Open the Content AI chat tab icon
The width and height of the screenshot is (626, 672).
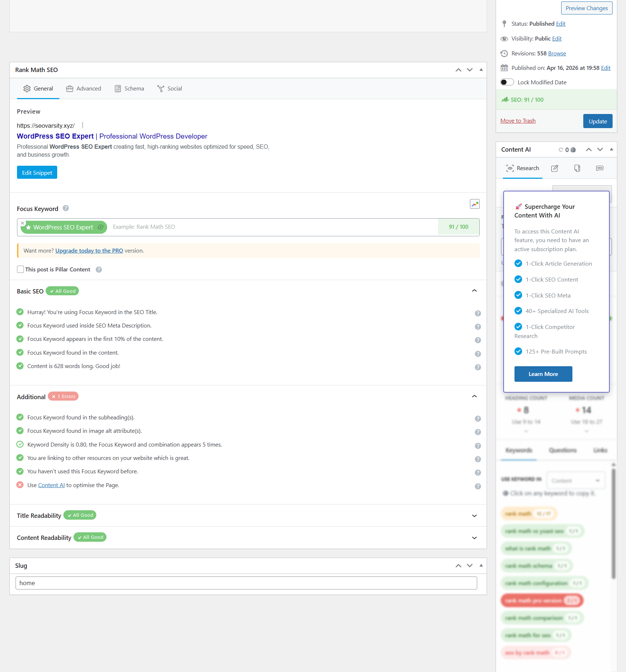[x=600, y=168]
